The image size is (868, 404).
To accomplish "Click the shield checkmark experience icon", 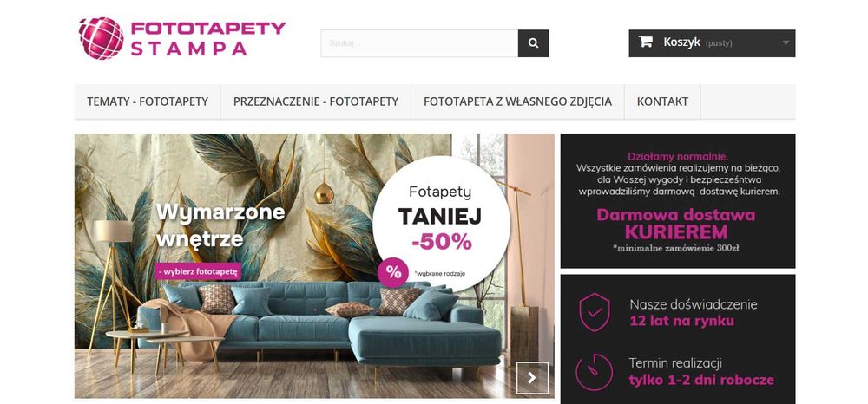I will (595, 312).
